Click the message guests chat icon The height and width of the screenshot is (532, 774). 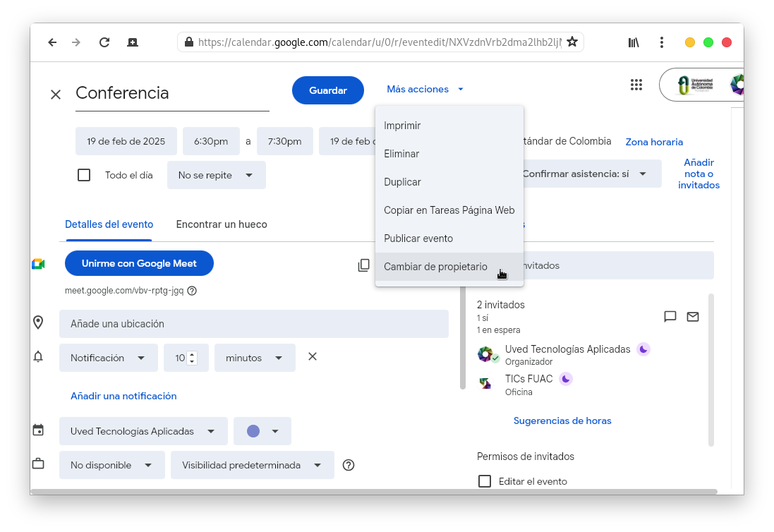670,317
